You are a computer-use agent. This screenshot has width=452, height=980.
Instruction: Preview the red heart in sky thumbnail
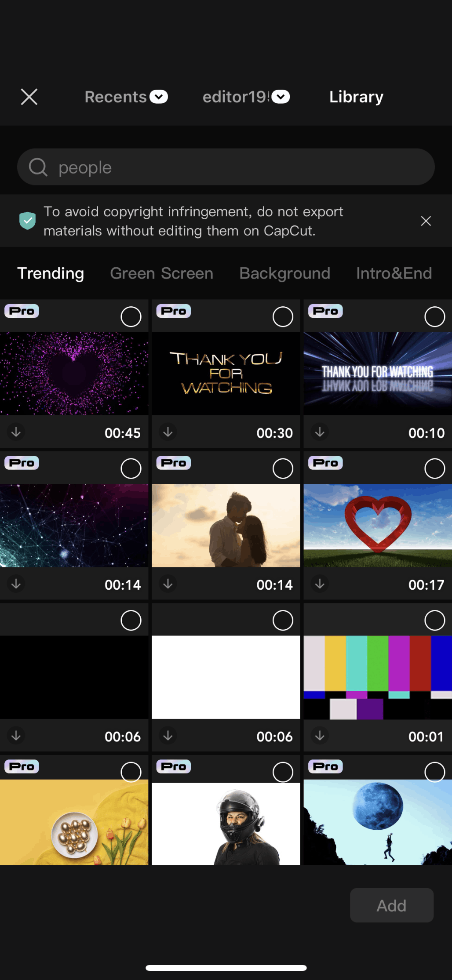(378, 526)
